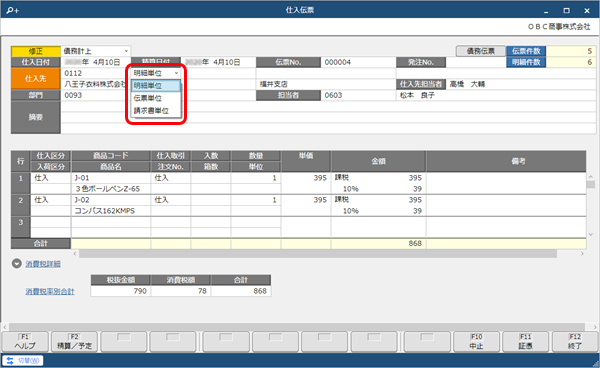
Task: Select row 3 header in details table
Action: pos(21,227)
